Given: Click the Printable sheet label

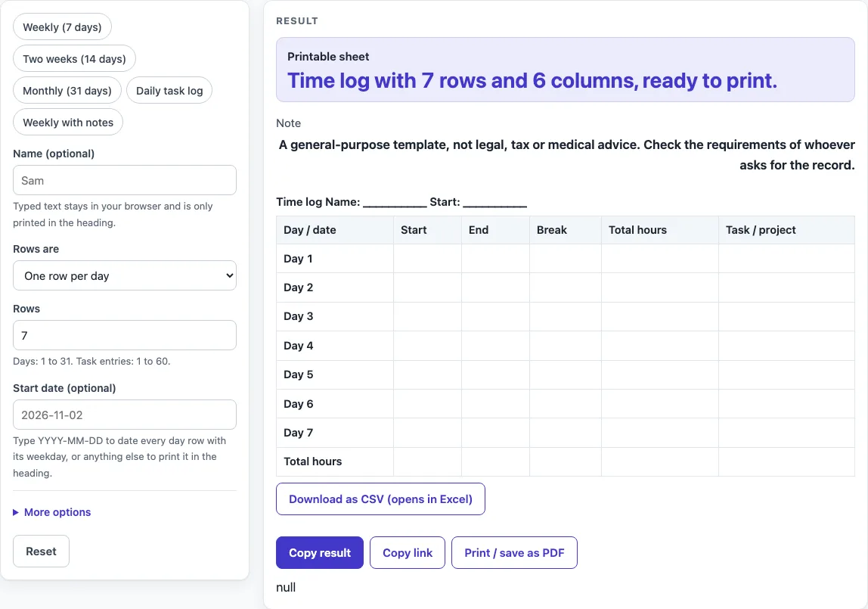Looking at the screenshot, I should pyautogui.click(x=328, y=57).
